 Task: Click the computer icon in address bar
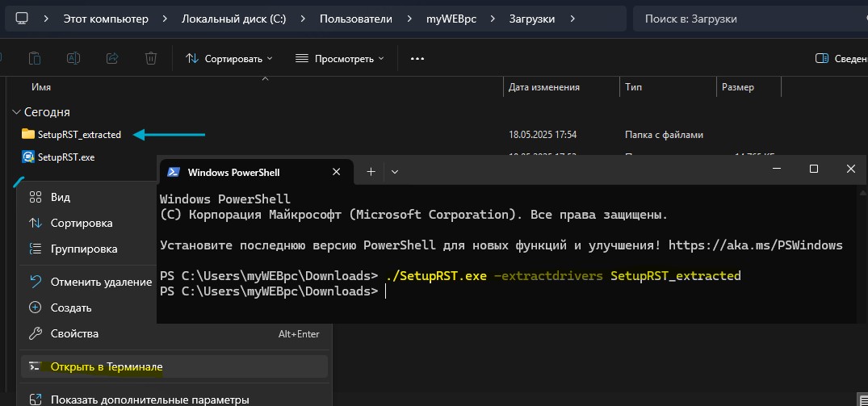click(x=22, y=19)
